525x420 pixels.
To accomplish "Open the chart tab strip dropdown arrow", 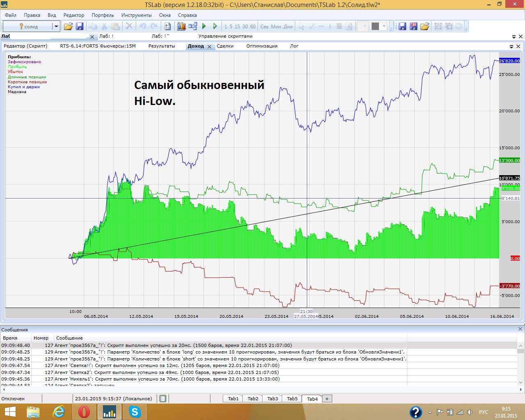I will click(x=511, y=46).
